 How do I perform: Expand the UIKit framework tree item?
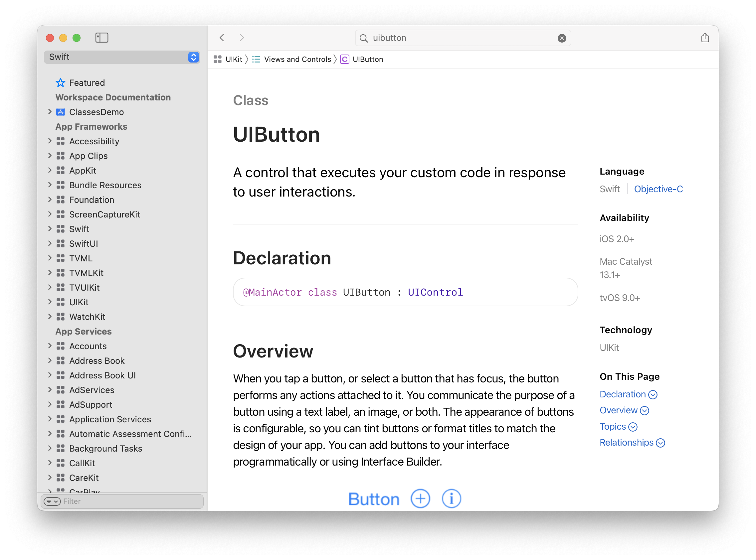click(x=50, y=302)
